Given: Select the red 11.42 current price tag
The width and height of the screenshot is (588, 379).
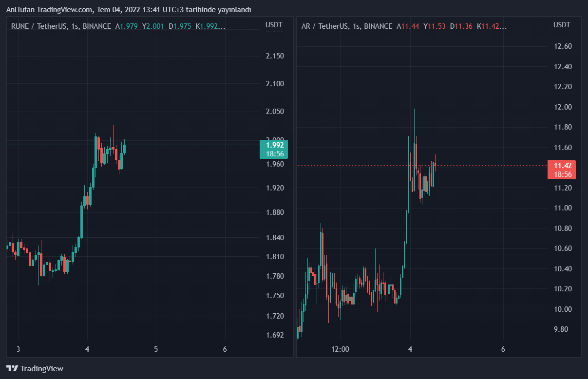Looking at the screenshot, I should pyautogui.click(x=562, y=170).
